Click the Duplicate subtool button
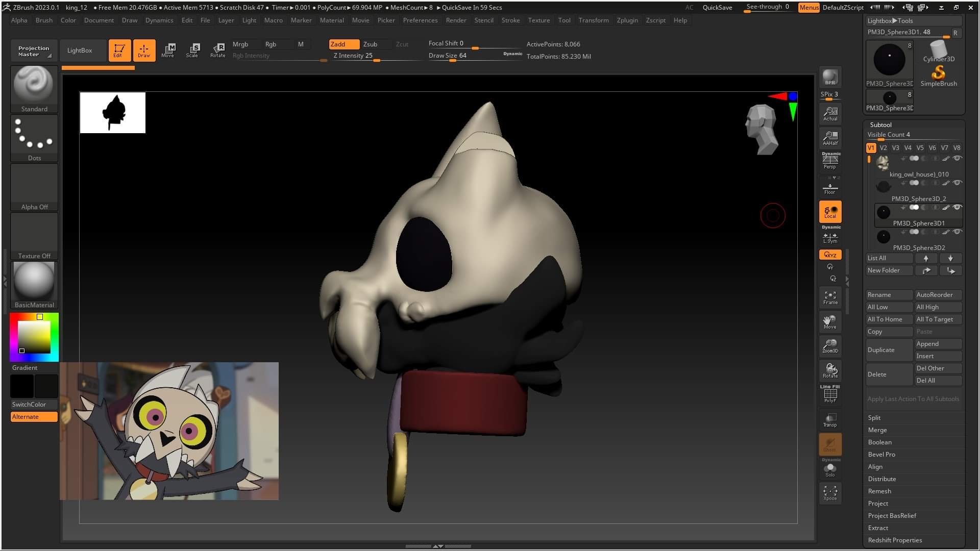Viewport: 980px width, 551px height. coord(889,350)
